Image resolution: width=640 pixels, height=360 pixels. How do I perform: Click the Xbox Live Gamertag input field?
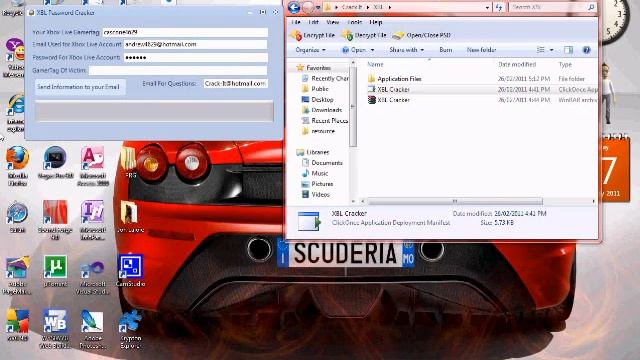click(185, 32)
